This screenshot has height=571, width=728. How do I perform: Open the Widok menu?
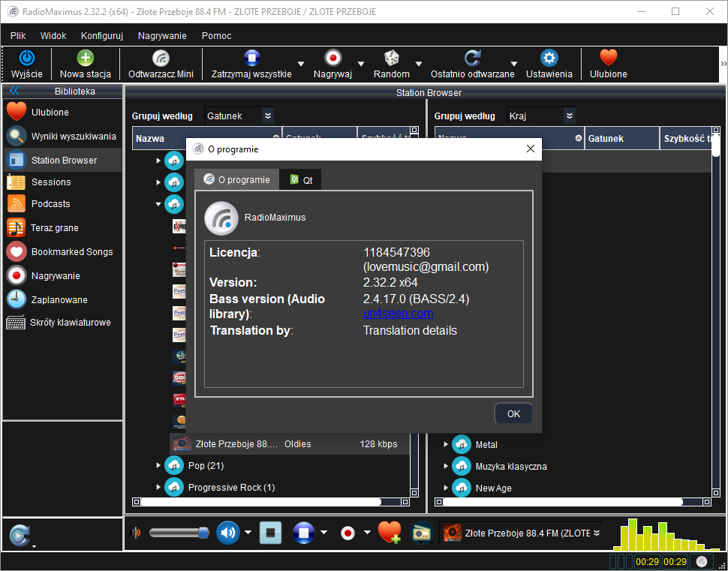53,36
